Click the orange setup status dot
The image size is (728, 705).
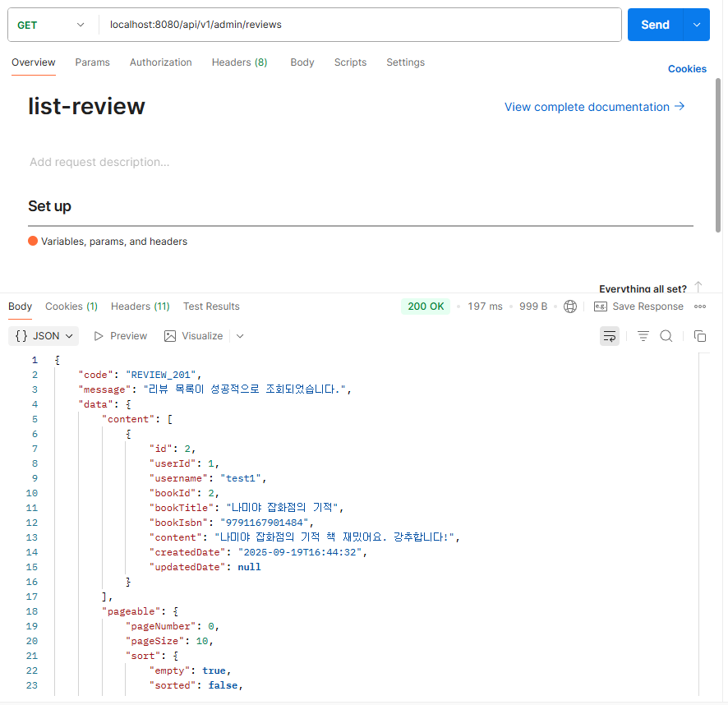(x=33, y=241)
